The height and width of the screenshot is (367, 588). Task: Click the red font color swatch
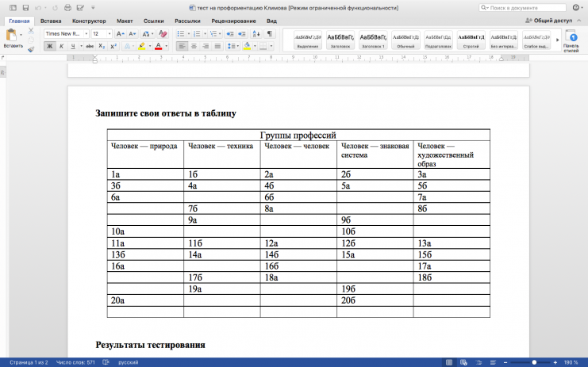click(x=158, y=47)
